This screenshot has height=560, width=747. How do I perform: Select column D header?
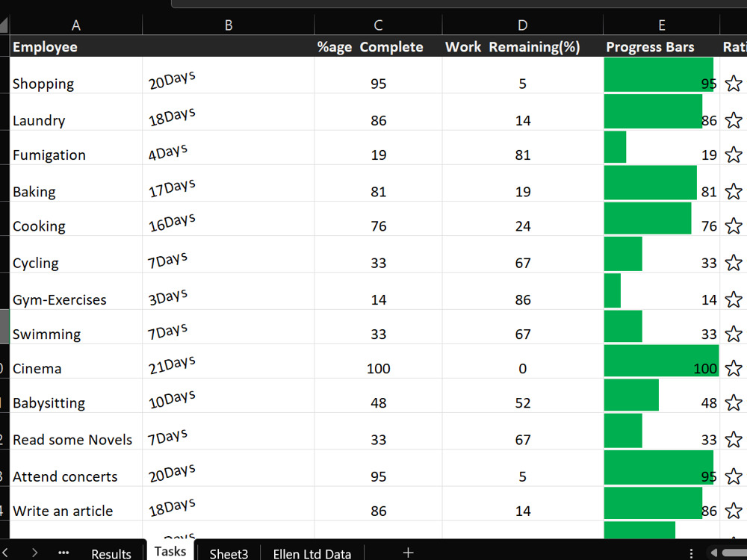pyautogui.click(x=523, y=25)
